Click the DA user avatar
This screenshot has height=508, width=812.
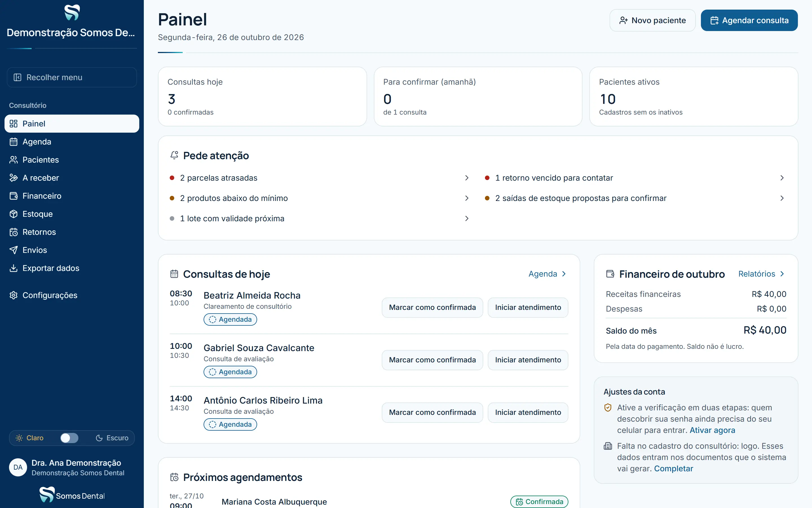(18, 467)
